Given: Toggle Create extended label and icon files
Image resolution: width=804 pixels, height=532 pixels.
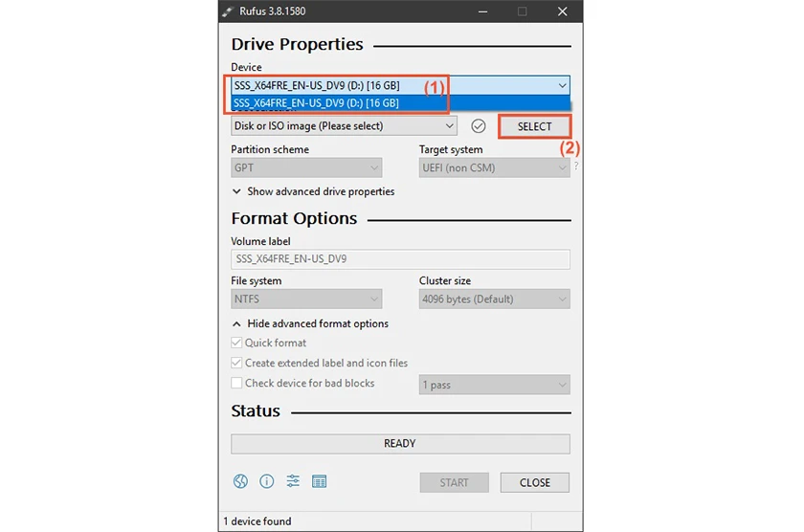Looking at the screenshot, I should 236,363.
